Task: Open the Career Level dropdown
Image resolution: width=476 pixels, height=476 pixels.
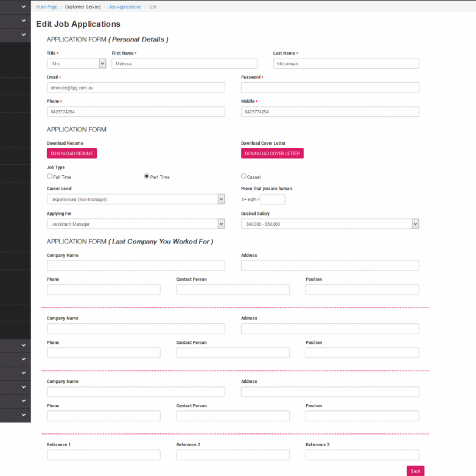Action: tap(136, 199)
